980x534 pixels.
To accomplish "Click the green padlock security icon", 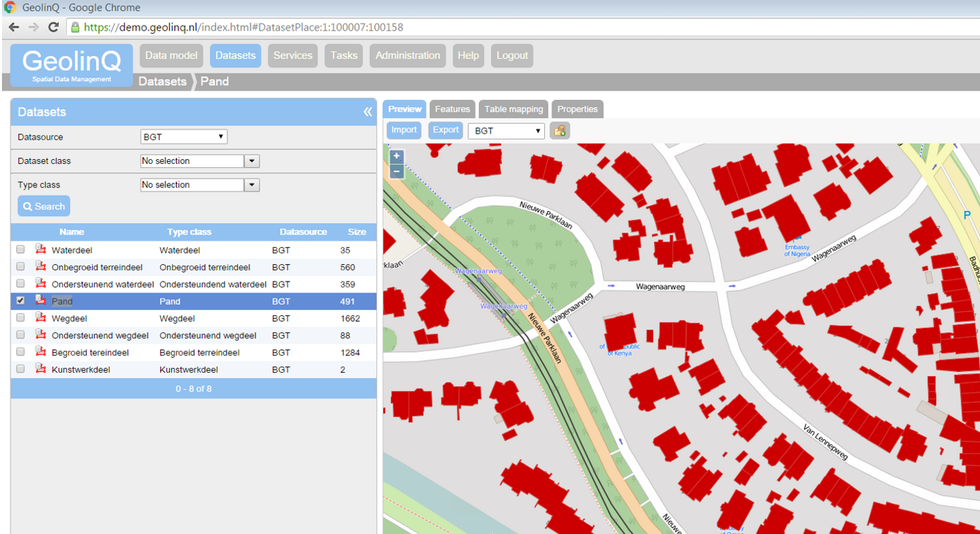I will [x=75, y=27].
